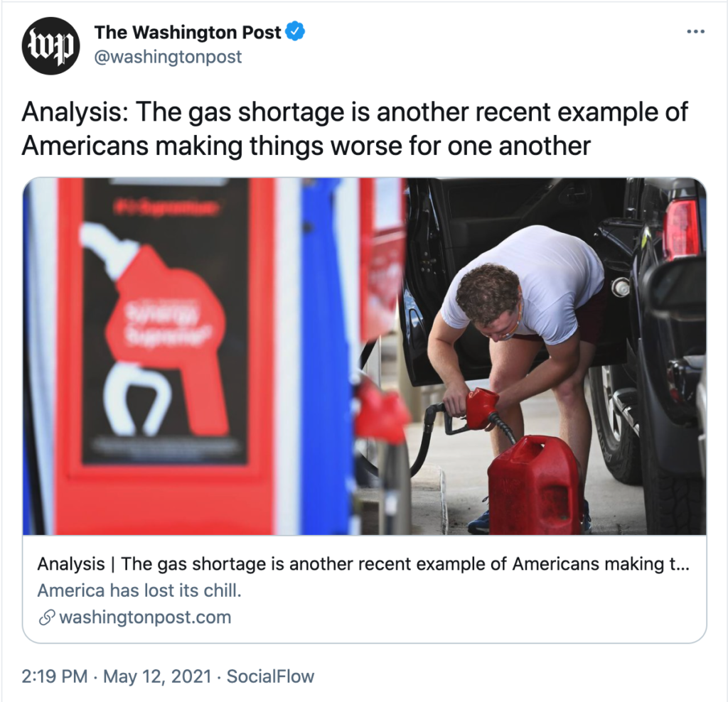The width and height of the screenshot is (728, 702).
Task: Click the blue verified badge
Action: [295, 31]
